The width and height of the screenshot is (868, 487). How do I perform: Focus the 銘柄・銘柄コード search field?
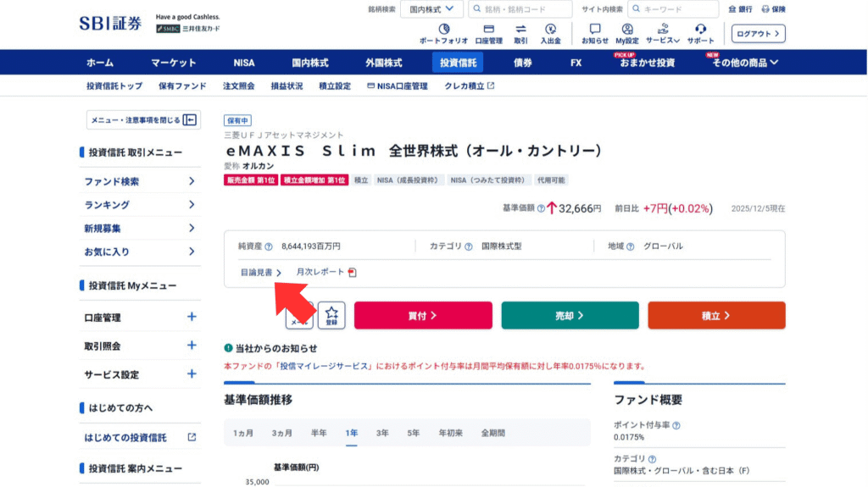click(x=520, y=8)
